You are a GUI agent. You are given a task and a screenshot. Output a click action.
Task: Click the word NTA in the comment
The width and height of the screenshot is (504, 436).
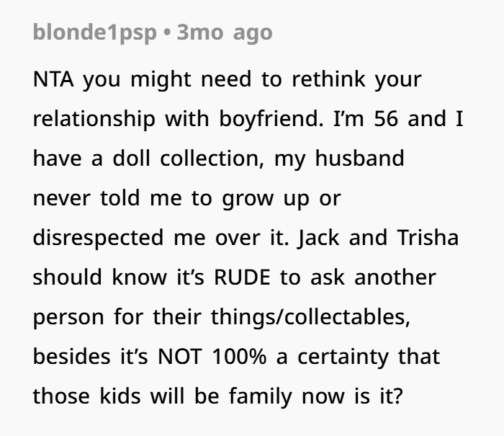click(53, 79)
